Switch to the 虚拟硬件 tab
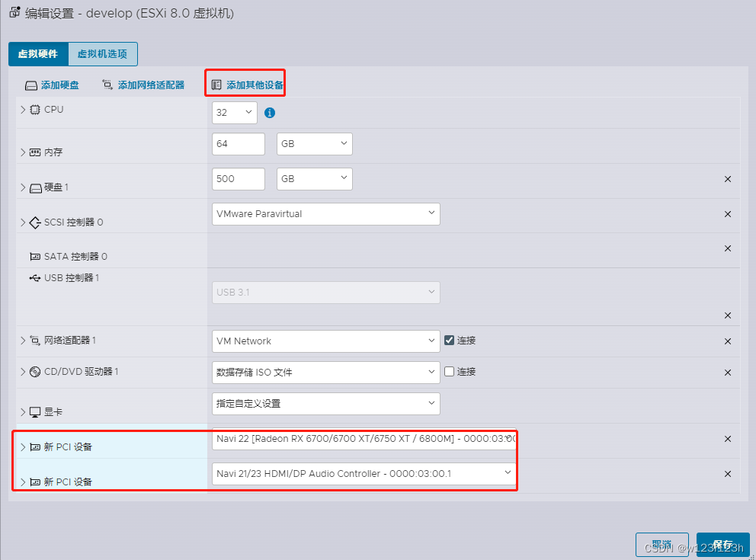This screenshot has width=756, height=560. pyautogui.click(x=39, y=54)
